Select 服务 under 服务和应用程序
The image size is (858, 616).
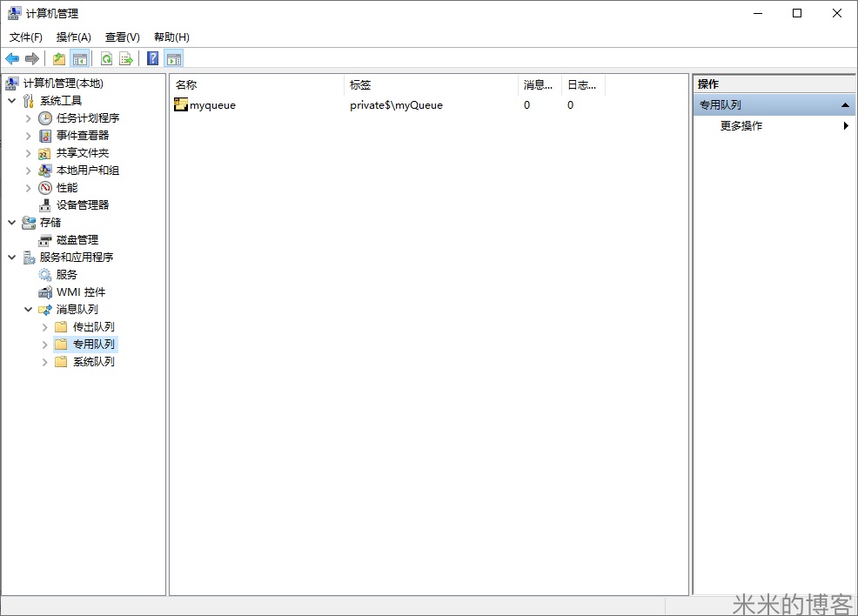67,275
